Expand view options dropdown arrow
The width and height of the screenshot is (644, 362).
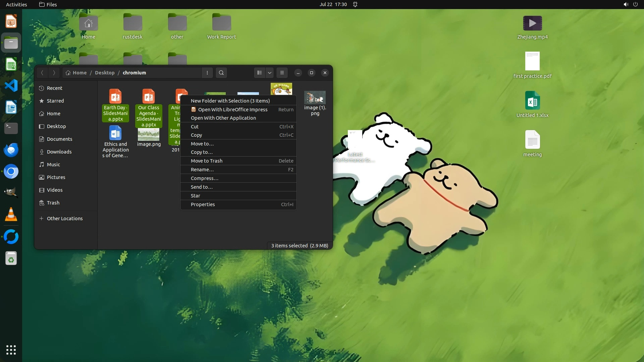(270, 73)
